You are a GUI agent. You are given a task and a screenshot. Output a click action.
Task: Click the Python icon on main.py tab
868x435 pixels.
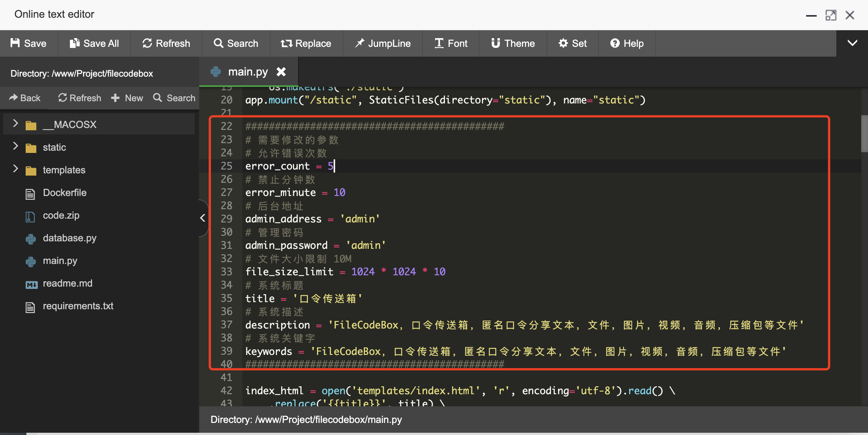[215, 71]
